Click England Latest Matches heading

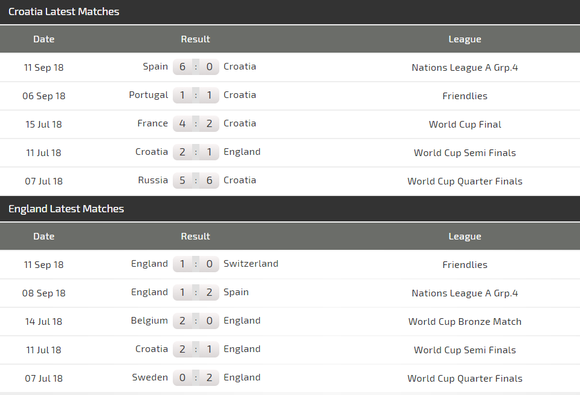coord(66,209)
